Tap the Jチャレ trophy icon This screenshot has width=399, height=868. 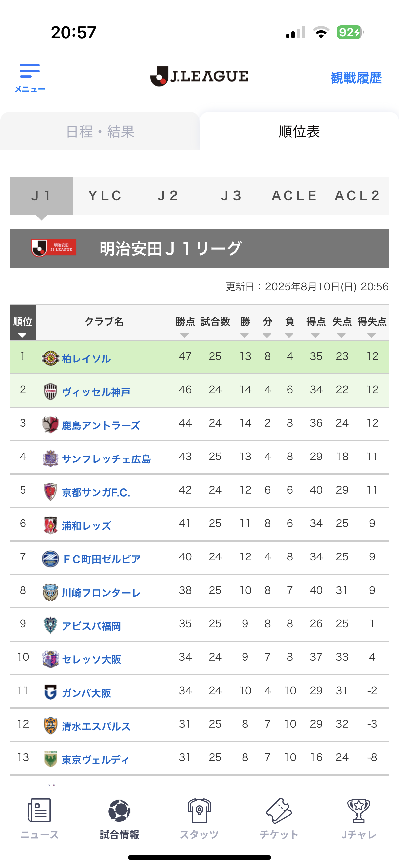point(359,810)
